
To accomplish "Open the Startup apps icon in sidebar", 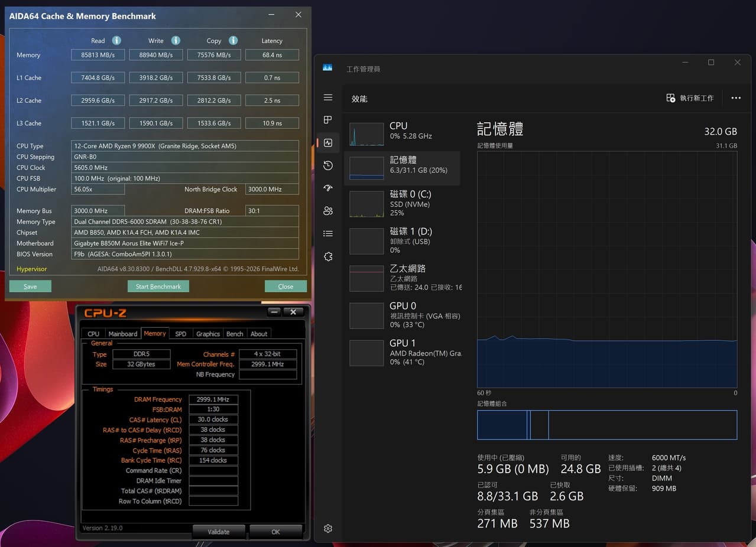I will tap(328, 188).
